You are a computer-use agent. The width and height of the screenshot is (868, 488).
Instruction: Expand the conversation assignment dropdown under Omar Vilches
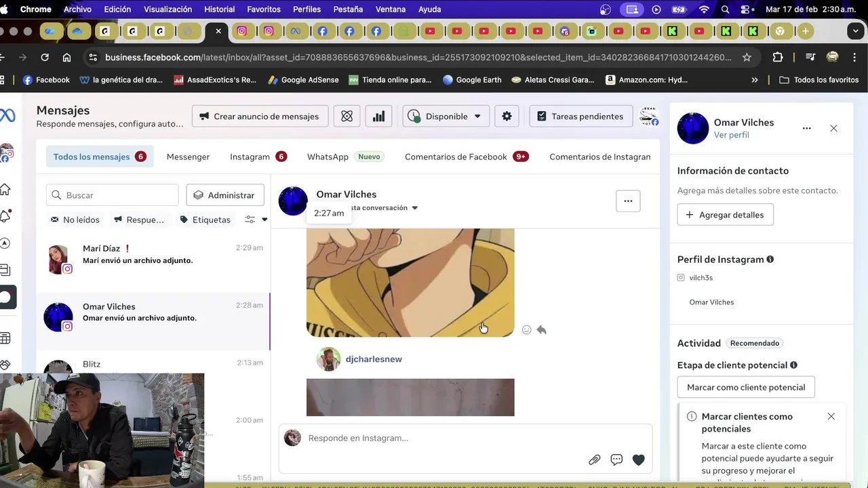pos(415,208)
